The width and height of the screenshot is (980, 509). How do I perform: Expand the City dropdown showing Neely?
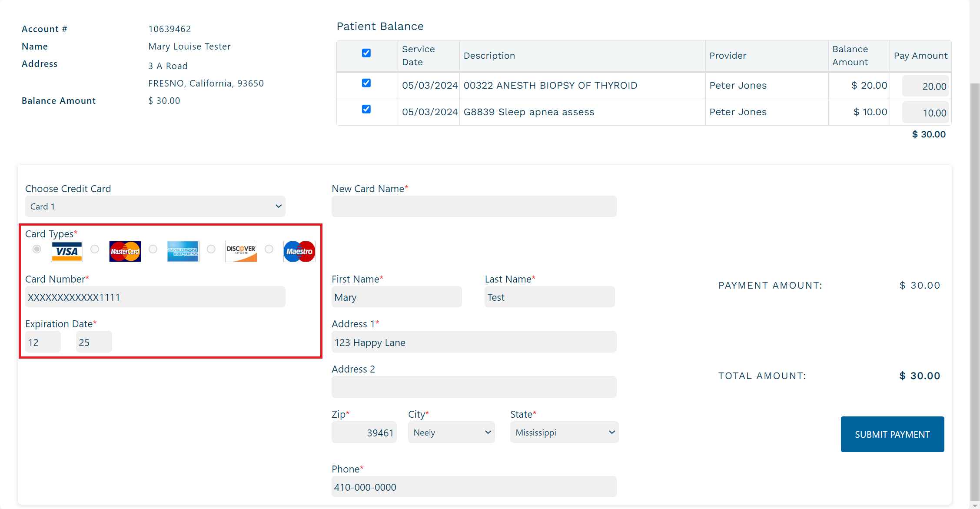click(x=451, y=432)
